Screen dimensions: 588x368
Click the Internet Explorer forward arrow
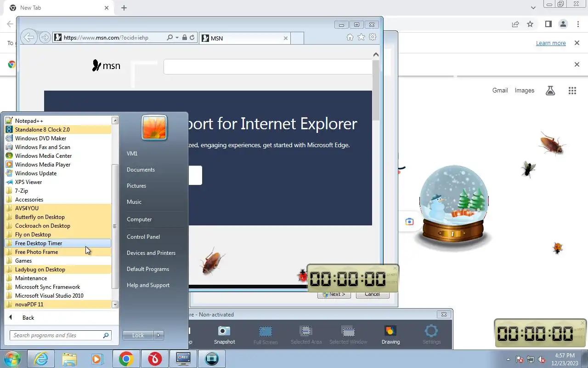45,38
